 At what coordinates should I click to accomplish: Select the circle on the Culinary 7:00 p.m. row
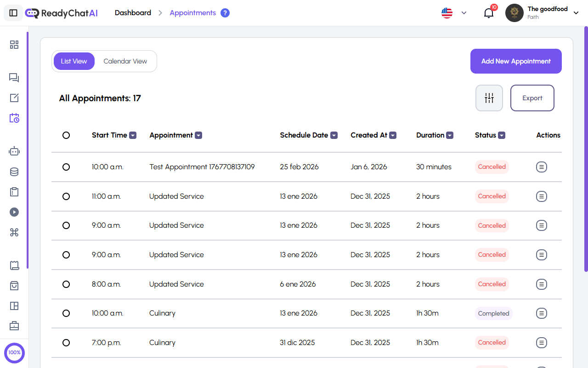(x=66, y=343)
